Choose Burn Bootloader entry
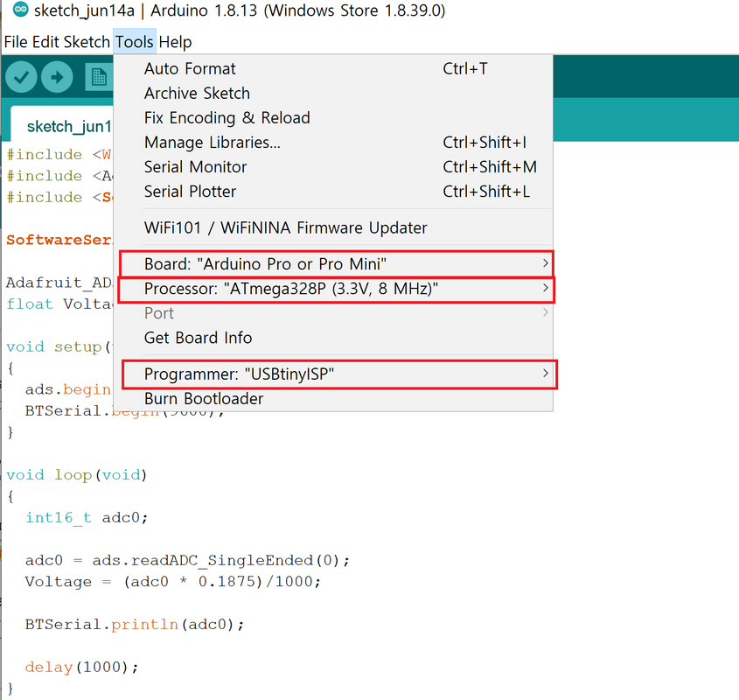 [333, 399]
